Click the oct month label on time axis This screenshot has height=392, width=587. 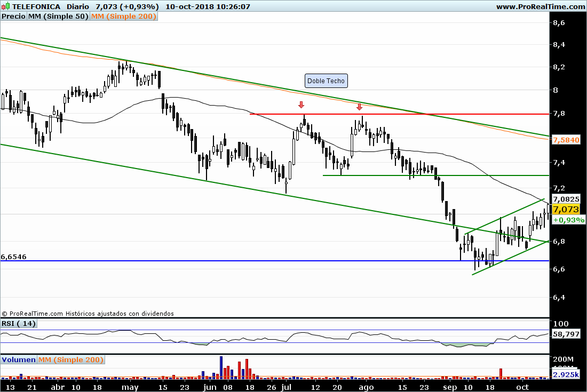click(522, 387)
